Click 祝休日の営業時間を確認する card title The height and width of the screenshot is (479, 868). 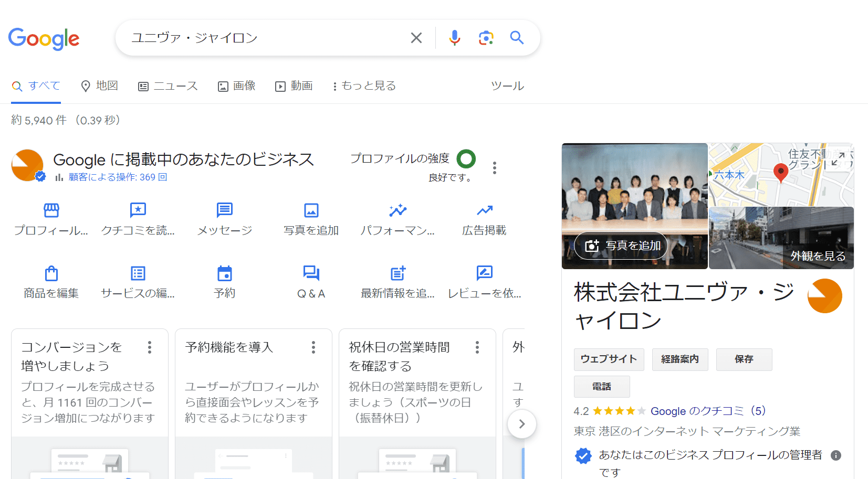click(x=399, y=357)
